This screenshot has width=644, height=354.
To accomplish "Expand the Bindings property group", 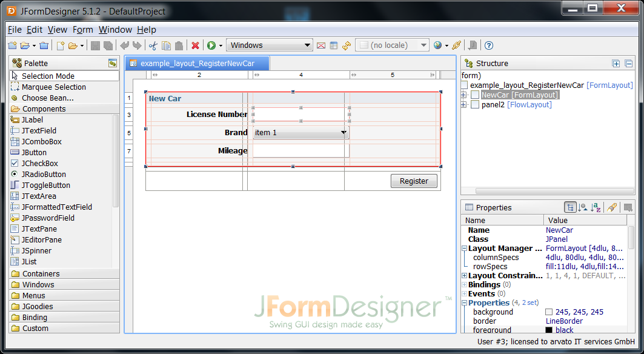I will click(465, 285).
